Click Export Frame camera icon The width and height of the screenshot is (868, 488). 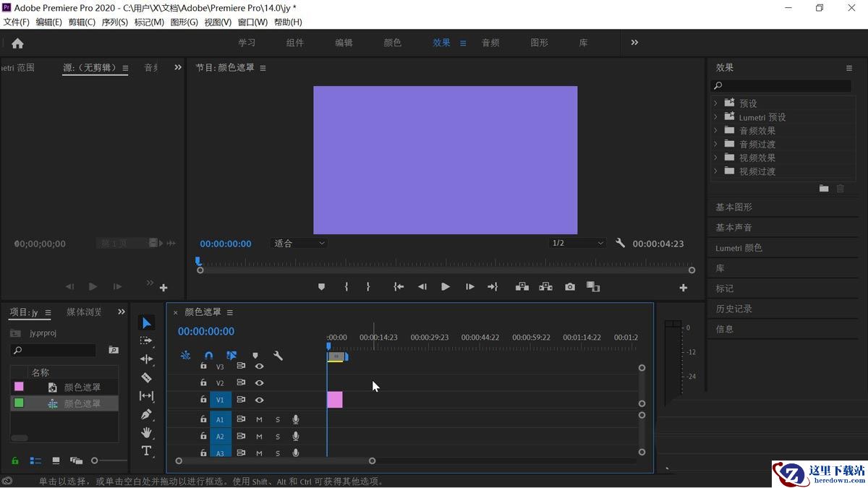(570, 287)
